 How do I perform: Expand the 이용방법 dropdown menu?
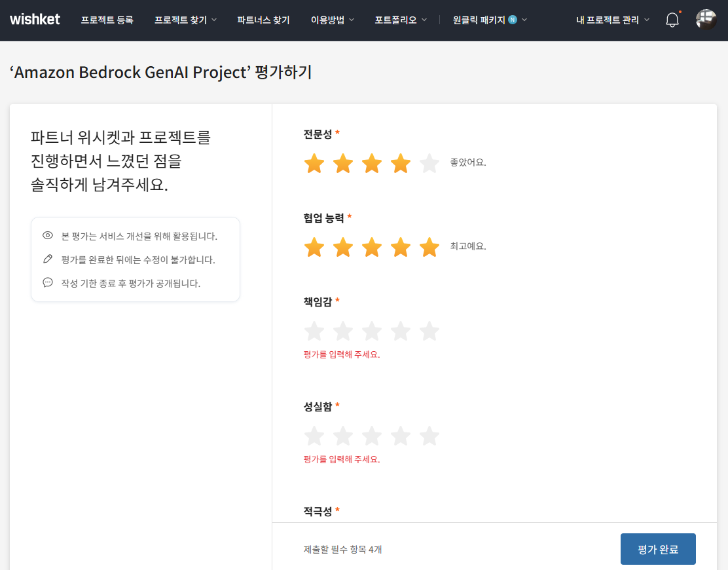[x=332, y=20]
